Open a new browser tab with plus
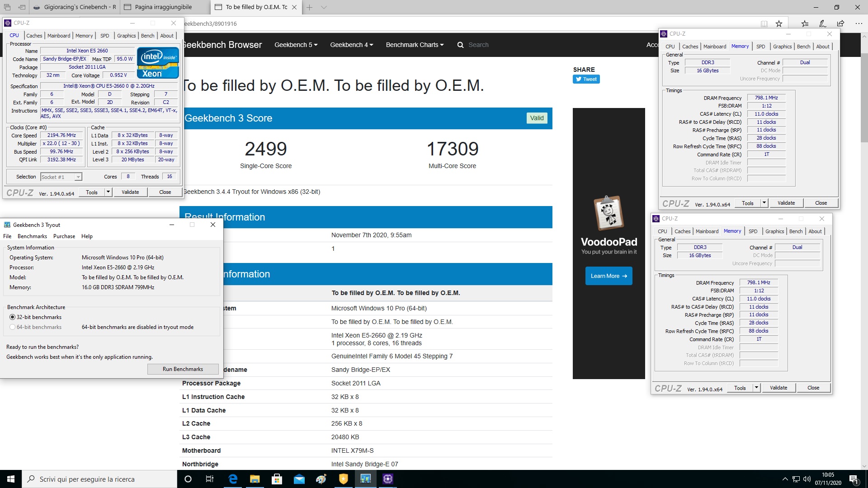868x488 pixels. point(310,7)
